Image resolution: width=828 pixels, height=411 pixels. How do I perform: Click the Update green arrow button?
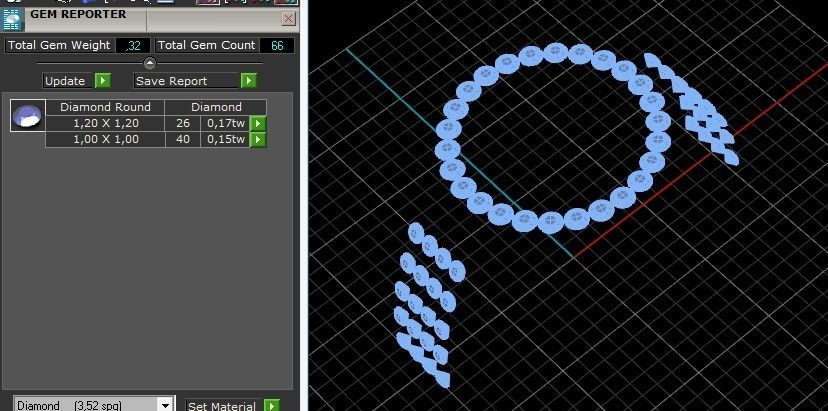102,81
